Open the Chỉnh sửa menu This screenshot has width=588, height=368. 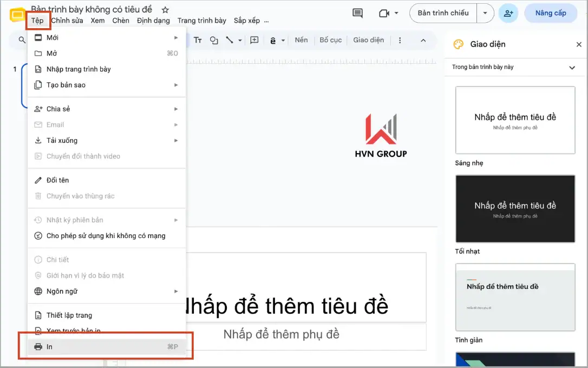tap(67, 21)
